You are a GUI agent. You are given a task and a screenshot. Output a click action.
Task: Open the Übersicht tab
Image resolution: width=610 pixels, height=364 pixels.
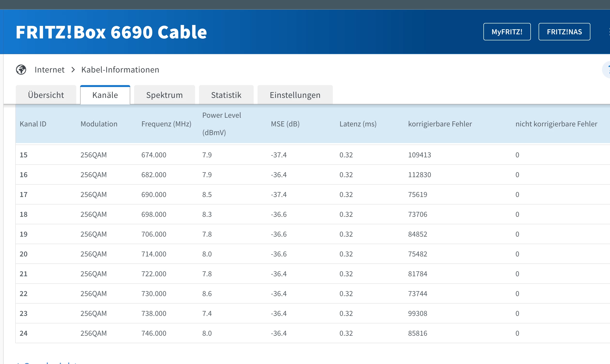(46, 95)
